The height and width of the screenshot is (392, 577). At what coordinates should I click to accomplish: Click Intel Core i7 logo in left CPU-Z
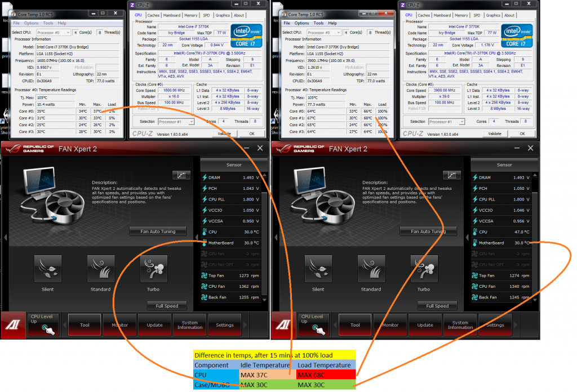(x=246, y=35)
